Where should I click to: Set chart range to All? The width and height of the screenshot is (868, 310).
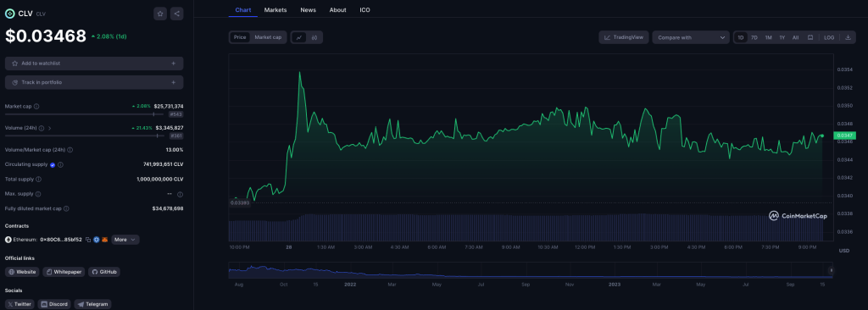[795, 37]
